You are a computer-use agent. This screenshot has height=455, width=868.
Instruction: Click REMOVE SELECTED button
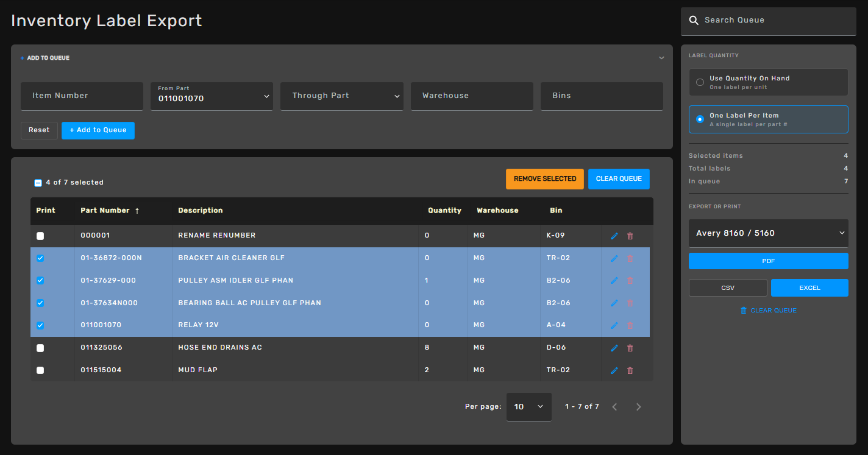(545, 179)
